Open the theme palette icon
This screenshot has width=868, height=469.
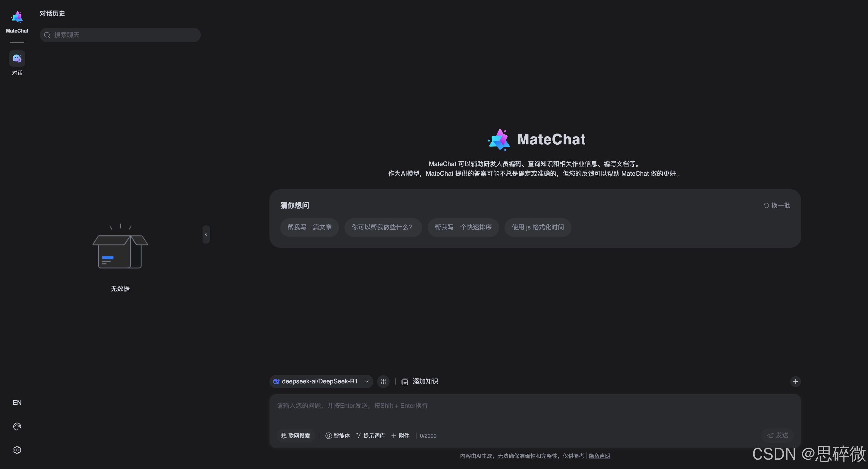point(17,427)
